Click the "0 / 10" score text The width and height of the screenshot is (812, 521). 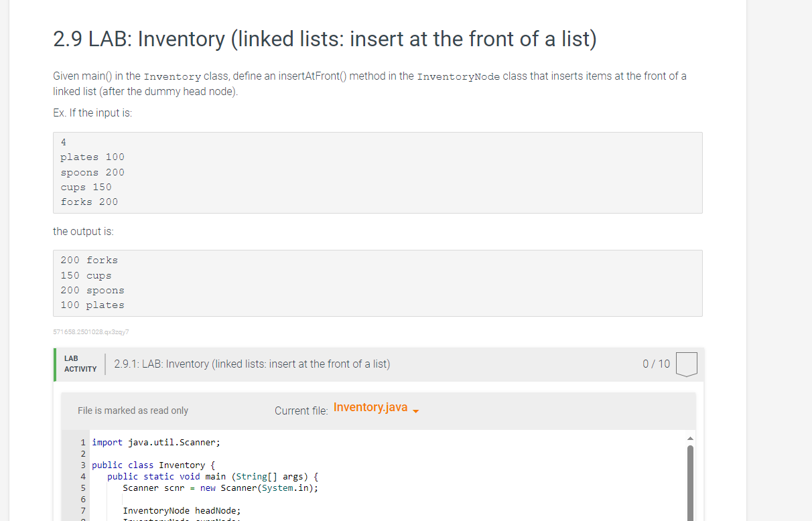point(656,364)
